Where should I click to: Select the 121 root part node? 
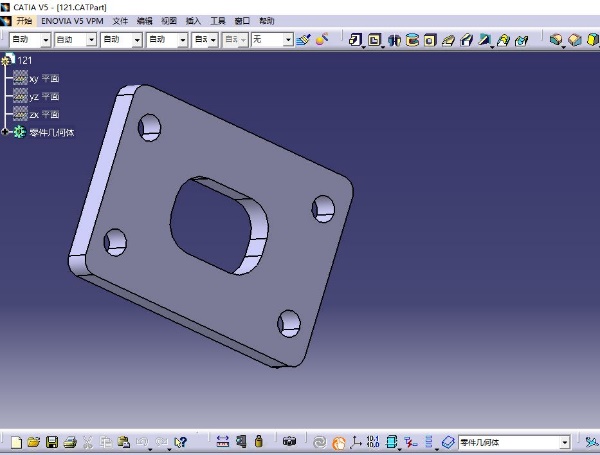pos(25,60)
